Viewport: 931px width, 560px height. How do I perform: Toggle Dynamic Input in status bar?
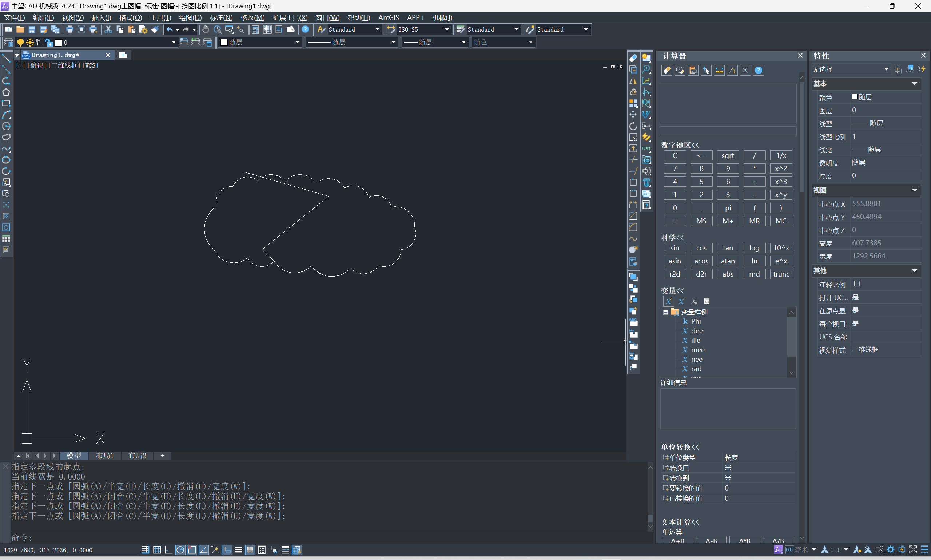(227, 550)
